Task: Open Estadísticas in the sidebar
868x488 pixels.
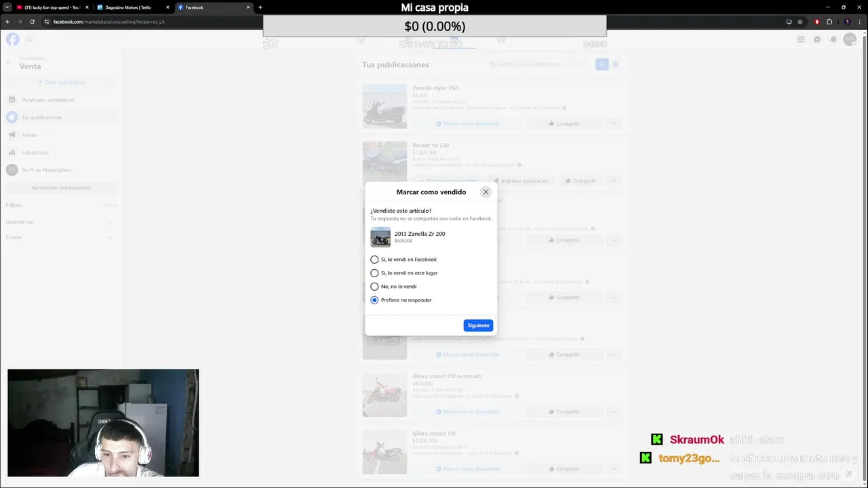Action: tap(61, 152)
